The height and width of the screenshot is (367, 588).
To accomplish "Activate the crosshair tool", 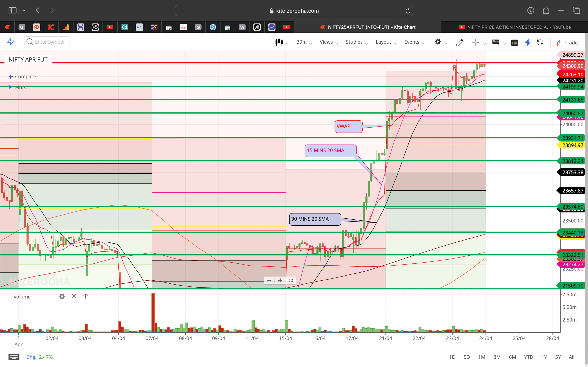I will tap(475, 42).
